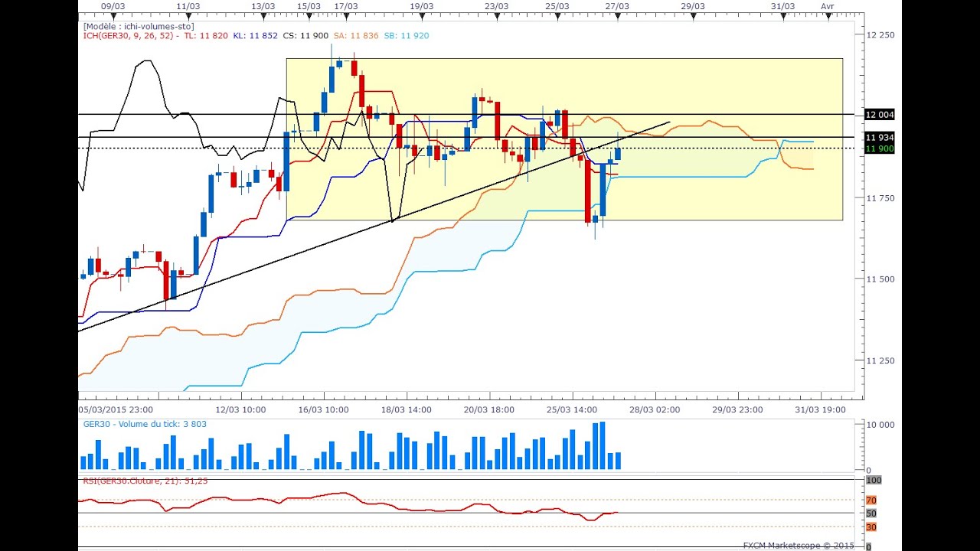Click the 11/03 date on top axis
980x551 pixels.
[x=188, y=5]
